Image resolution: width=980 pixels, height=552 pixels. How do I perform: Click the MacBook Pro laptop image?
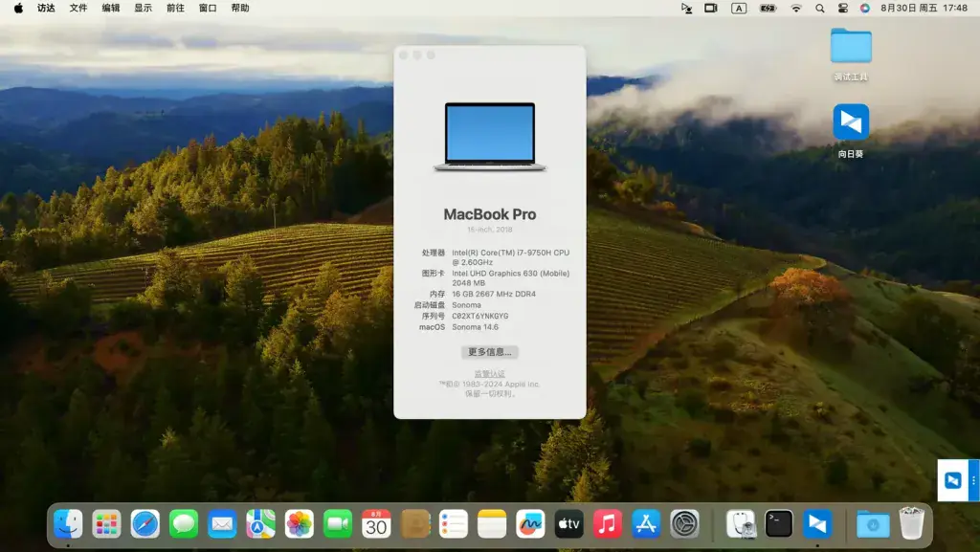(490, 137)
